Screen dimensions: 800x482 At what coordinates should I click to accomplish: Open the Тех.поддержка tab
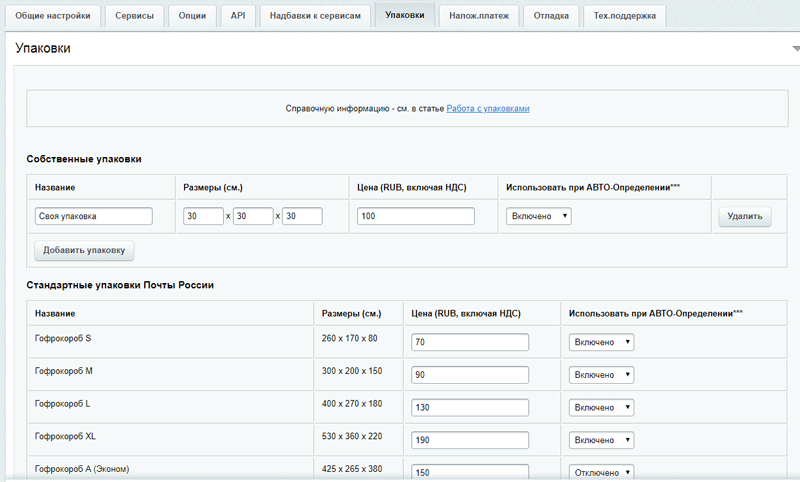click(x=625, y=16)
